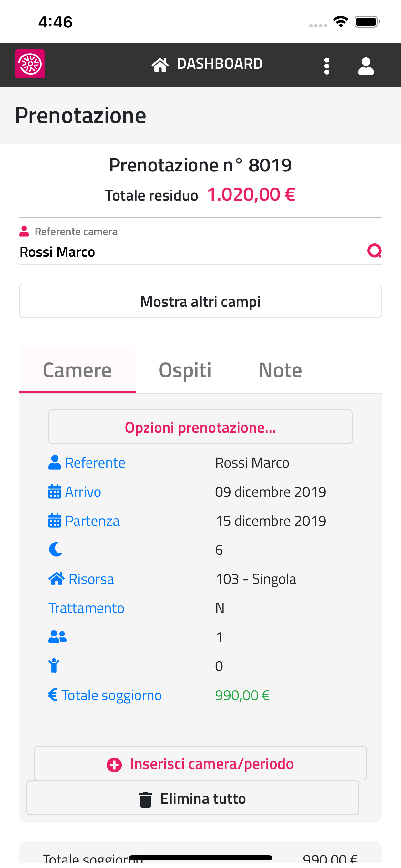Select the Camere tab
This screenshot has height=868, width=401.
pos(77,370)
